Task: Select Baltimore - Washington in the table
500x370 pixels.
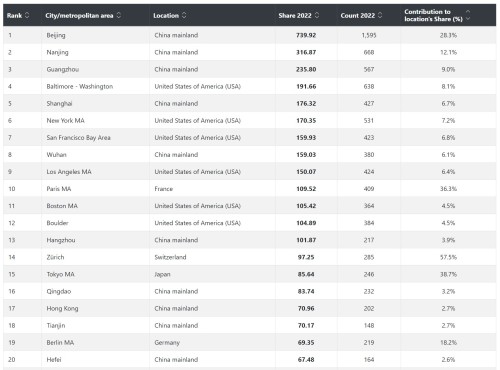Action: (x=80, y=86)
